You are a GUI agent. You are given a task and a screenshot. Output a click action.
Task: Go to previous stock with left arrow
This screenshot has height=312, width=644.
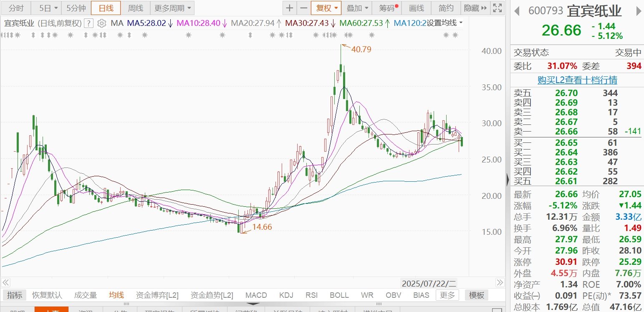tap(517, 11)
